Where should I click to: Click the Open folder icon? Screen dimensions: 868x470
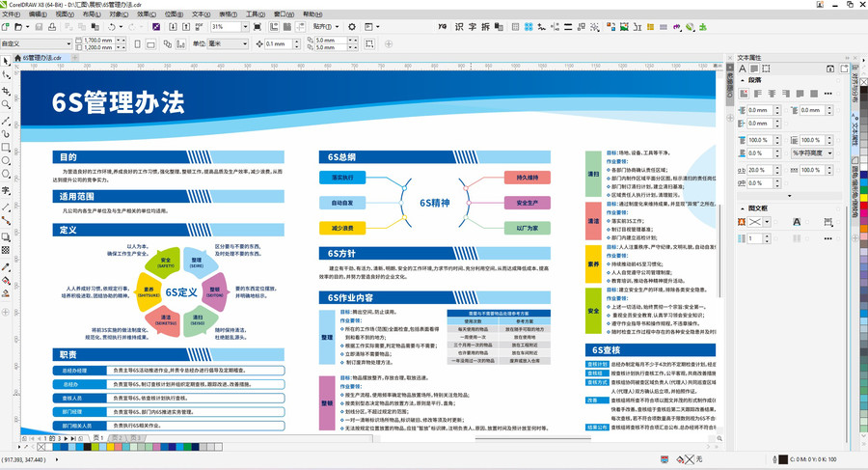(18, 27)
